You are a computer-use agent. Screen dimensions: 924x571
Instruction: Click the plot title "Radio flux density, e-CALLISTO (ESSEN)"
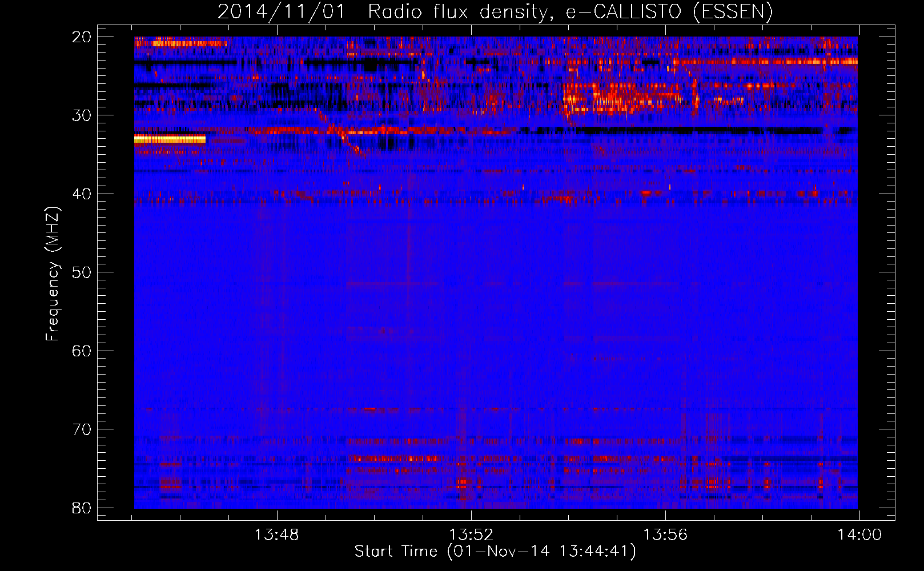[570, 11]
